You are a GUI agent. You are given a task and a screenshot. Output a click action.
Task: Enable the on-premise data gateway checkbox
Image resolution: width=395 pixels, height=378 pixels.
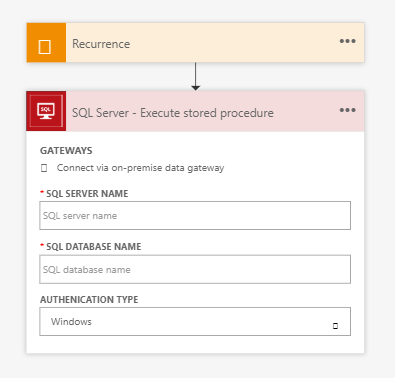point(44,168)
